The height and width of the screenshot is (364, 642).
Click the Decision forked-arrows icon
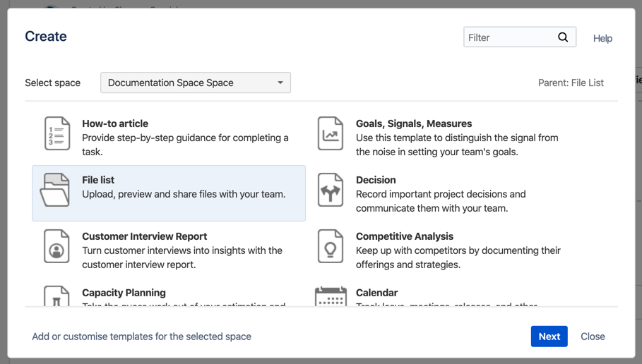(331, 190)
